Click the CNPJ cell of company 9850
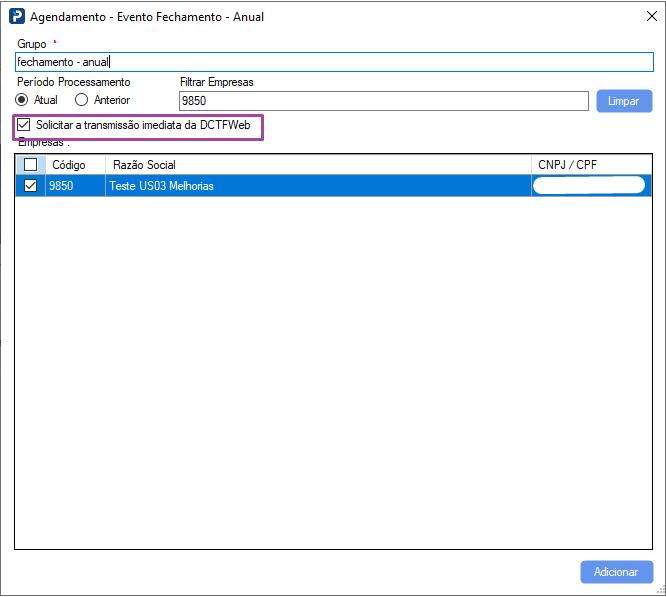This screenshot has width=666, height=597. click(x=589, y=186)
